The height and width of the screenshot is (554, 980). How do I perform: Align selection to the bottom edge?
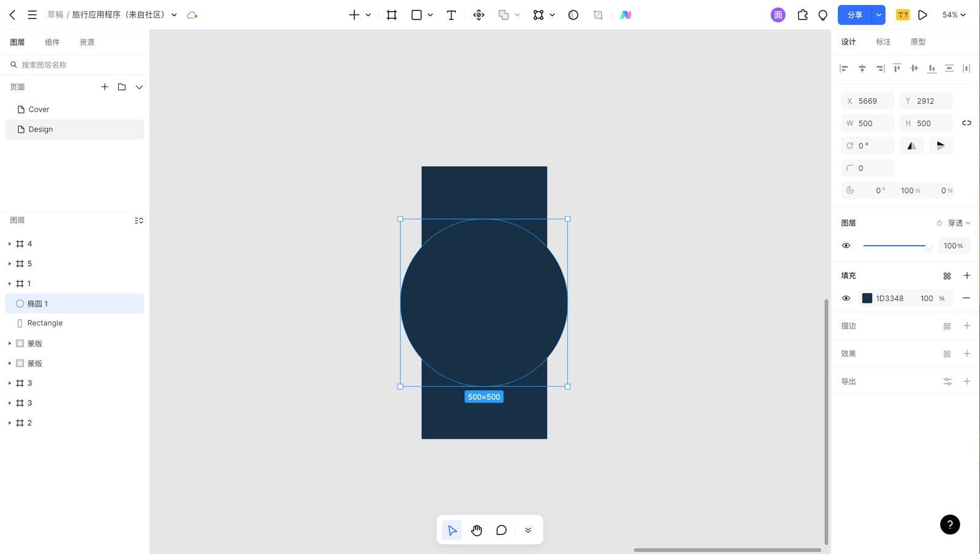pos(932,68)
